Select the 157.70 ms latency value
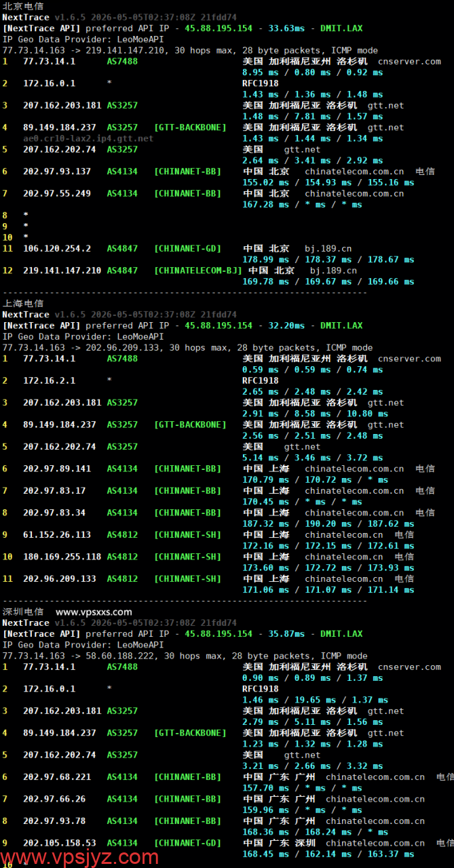Viewport: 454px width, 868px height. [265, 788]
